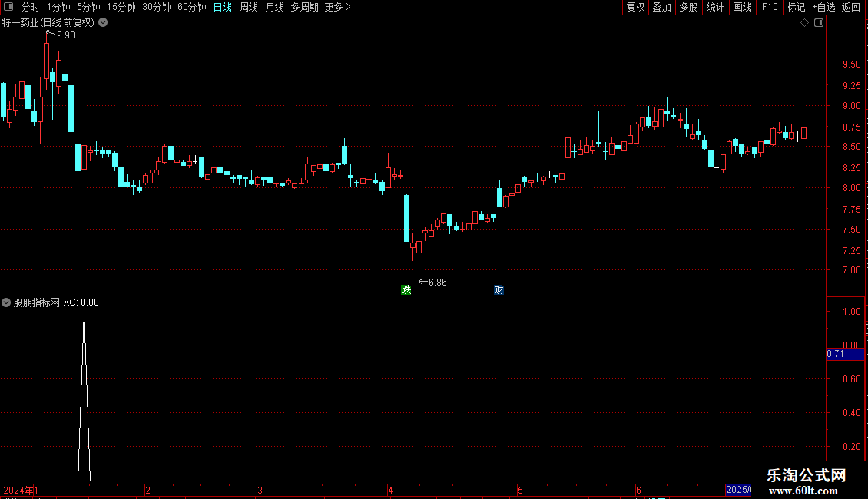Switch to 周线 weekly chart
The image size is (868, 499).
(249, 7)
